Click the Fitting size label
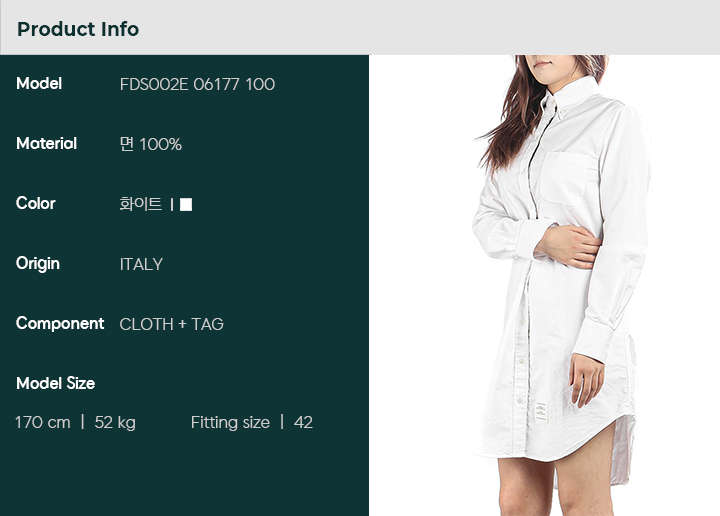 tap(230, 422)
